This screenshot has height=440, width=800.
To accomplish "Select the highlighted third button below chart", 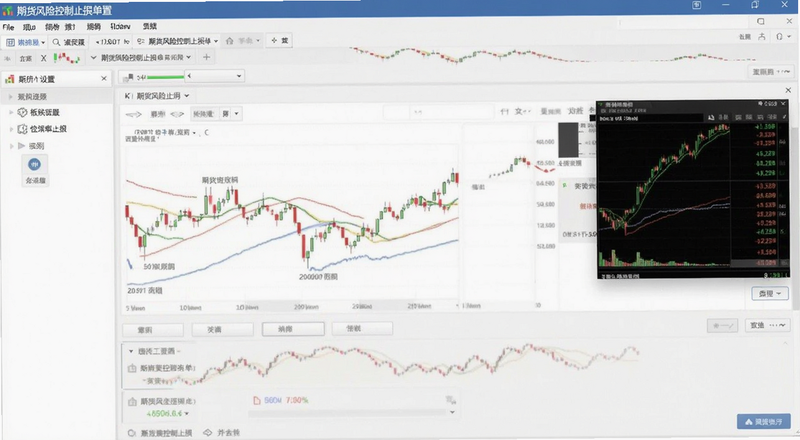I will tap(293, 329).
